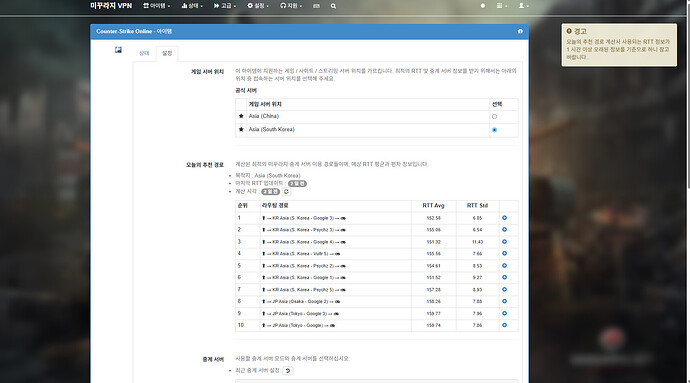
Task: Choose the rank 3 route S. Korea Google 4
Action: [504, 242]
